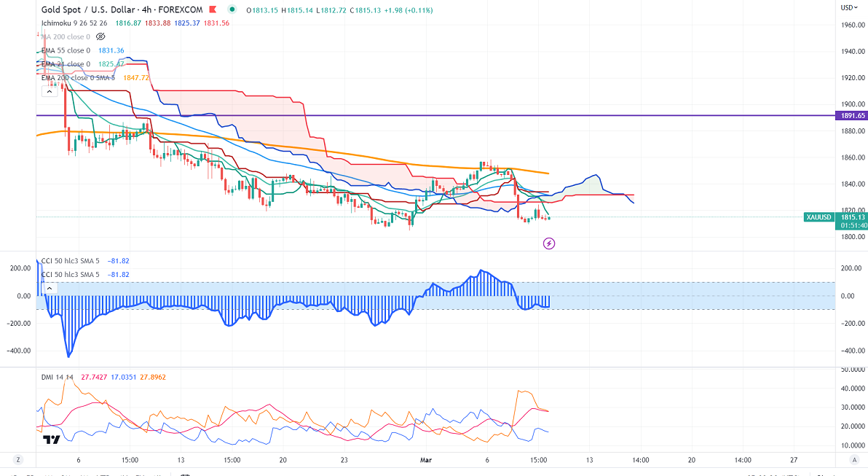Screen dimensions: 868x476
Task: Select the first CCI 50 hlc3 indicator label
Action: coord(71,260)
